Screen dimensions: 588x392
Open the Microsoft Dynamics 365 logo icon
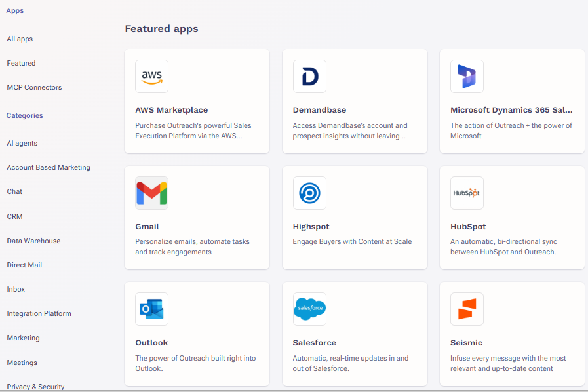(x=467, y=77)
